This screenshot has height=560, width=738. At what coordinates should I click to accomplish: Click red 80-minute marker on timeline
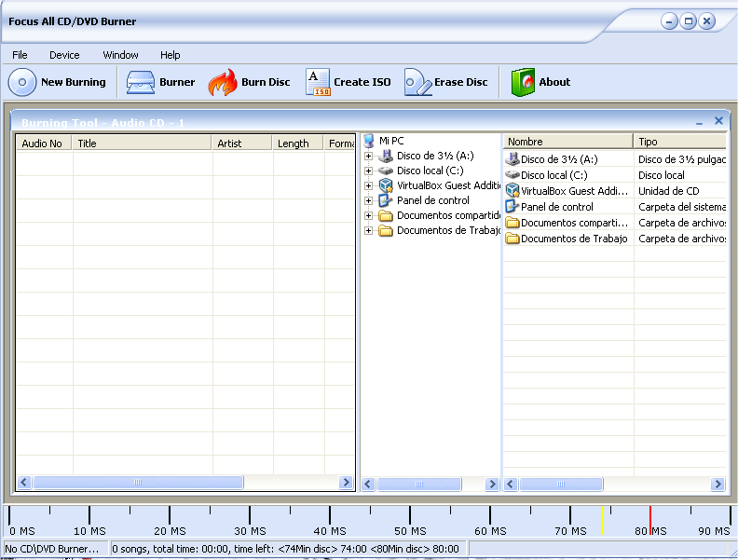point(650,520)
